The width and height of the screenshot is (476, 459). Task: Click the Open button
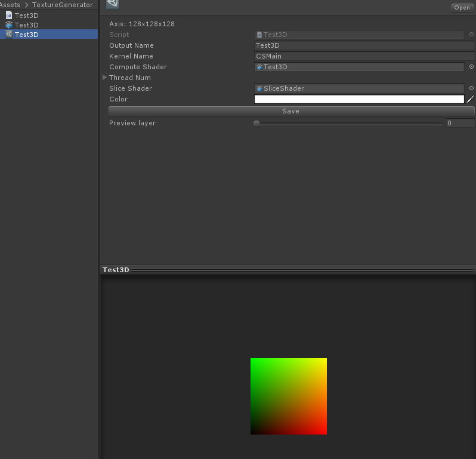click(462, 8)
